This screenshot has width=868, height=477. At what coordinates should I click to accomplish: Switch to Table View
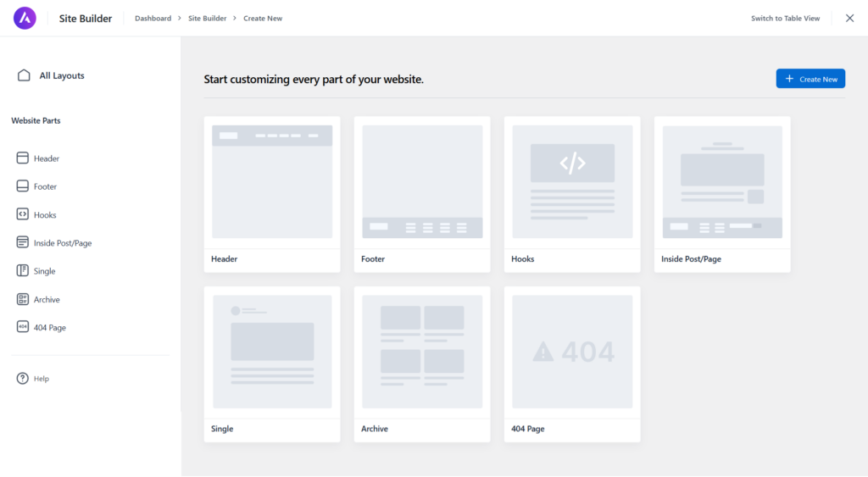[785, 19]
